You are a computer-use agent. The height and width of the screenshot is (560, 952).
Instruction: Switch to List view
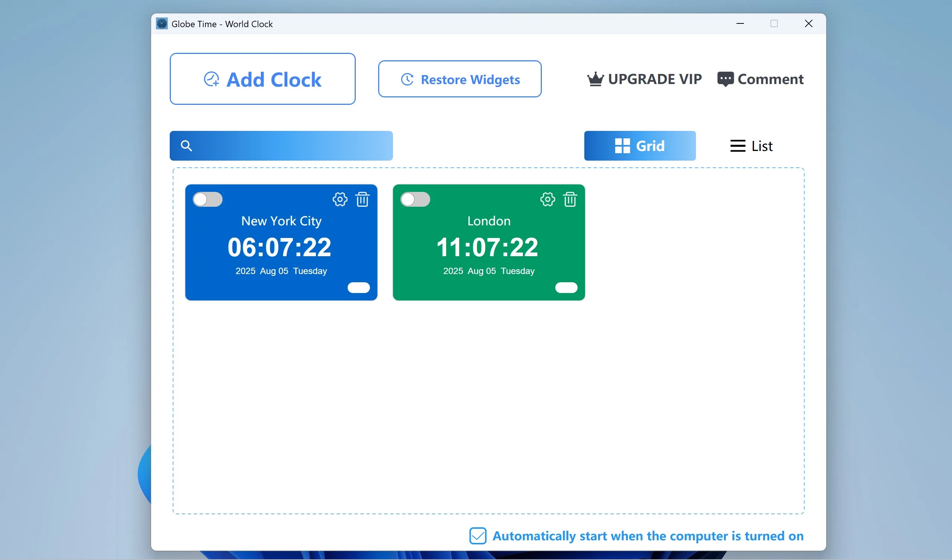click(751, 146)
